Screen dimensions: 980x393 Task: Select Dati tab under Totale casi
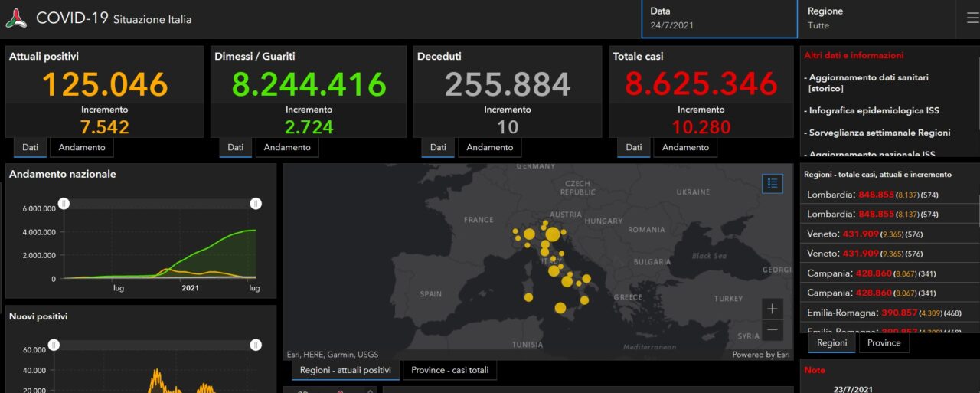tap(634, 147)
